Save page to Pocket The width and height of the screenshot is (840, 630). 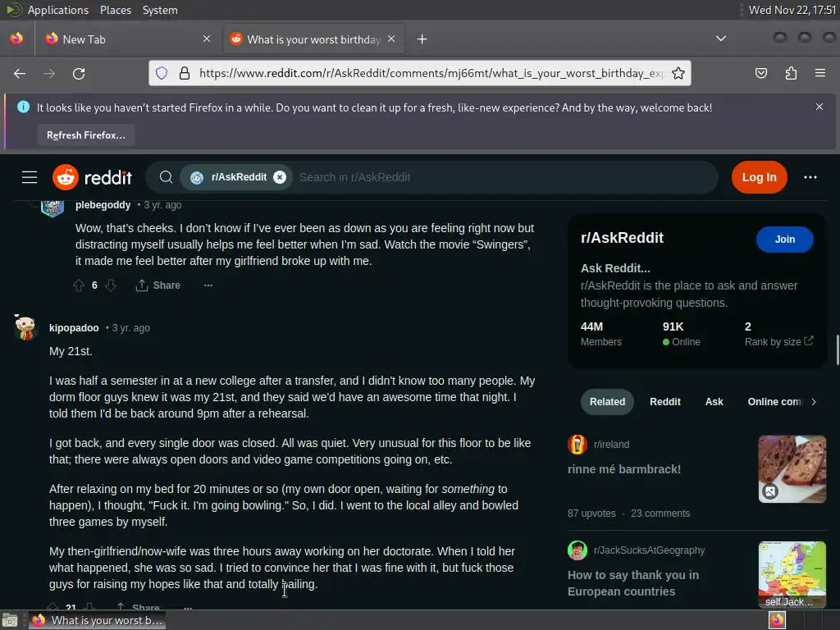click(760, 73)
